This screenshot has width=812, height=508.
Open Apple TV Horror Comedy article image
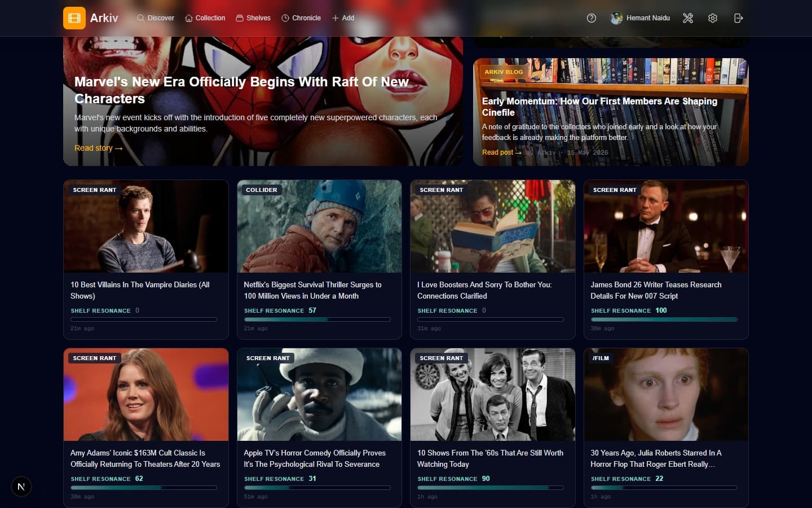click(319, 395)
